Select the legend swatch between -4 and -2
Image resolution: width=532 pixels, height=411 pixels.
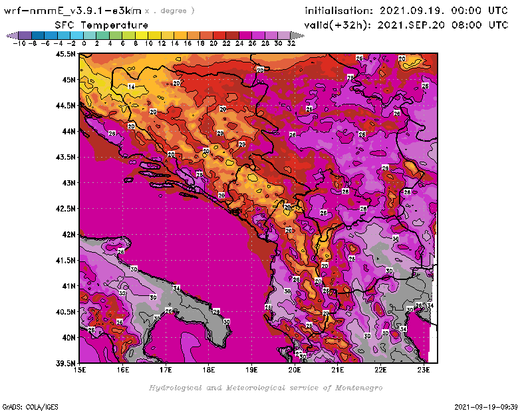[x=64, y=35]
